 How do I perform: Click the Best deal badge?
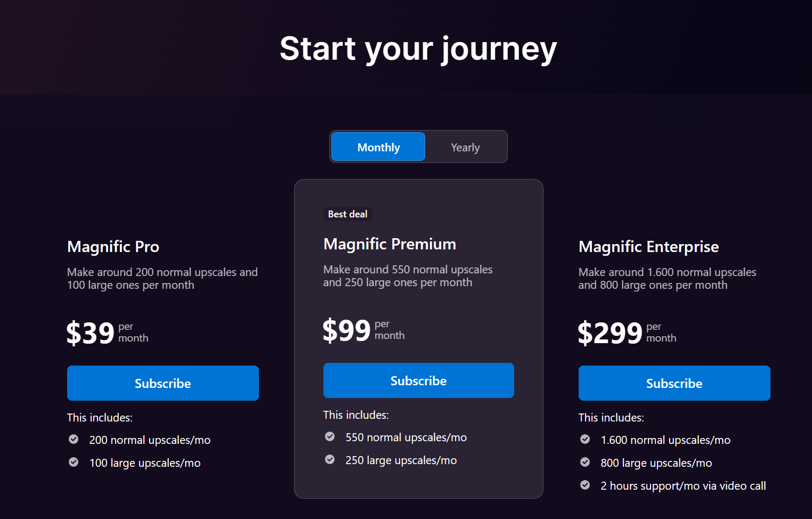point(347,214)
